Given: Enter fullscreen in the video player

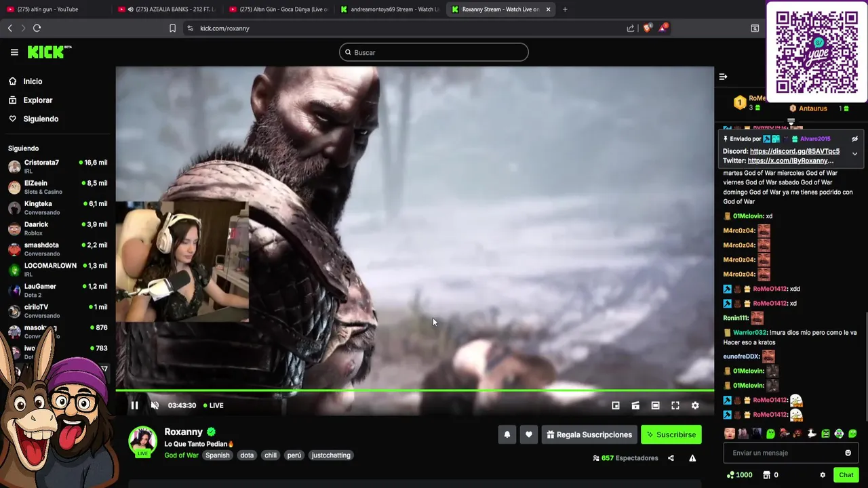Looking at the screenshot, I should (675, 405).
